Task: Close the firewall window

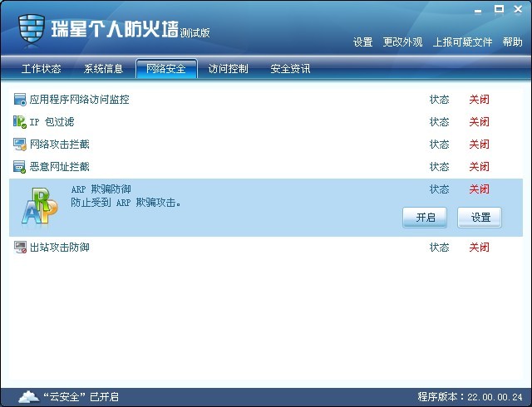Action: [518, 9]
